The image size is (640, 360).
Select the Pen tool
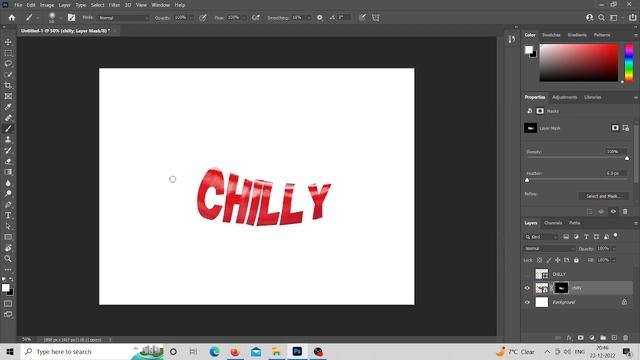tap(8, 204)
